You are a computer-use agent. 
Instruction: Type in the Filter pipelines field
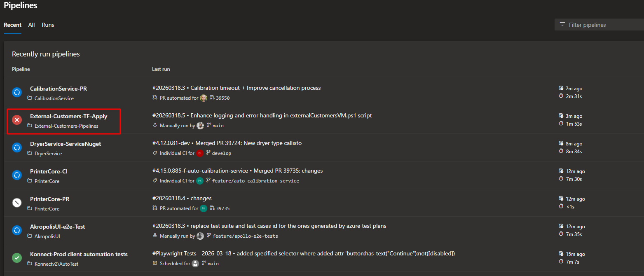(602, 25)
